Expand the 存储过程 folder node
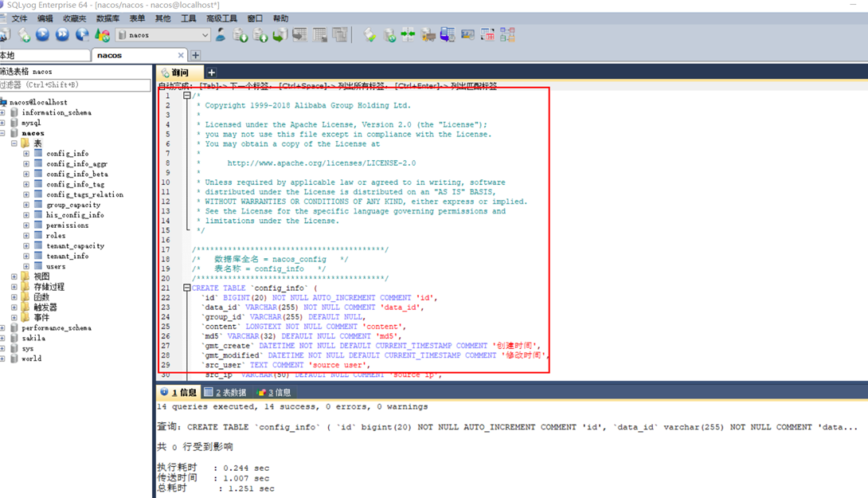 tap(14, 287)
